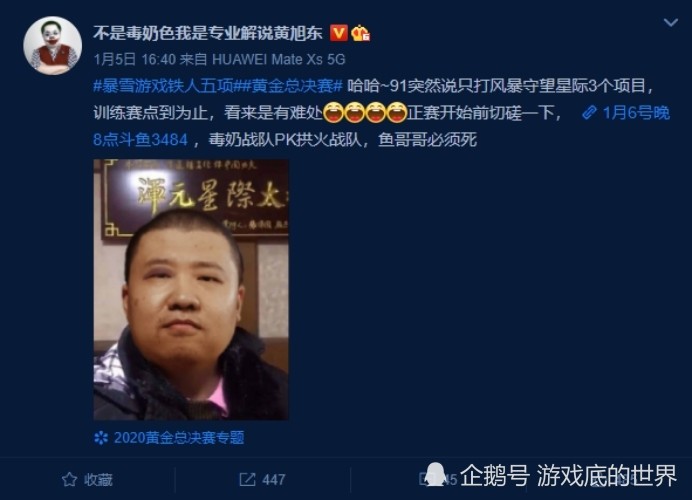Expand the post options chevron menu
Image resolution: width=692 pixels, height=500 pixels.
(x=671, y=22)
